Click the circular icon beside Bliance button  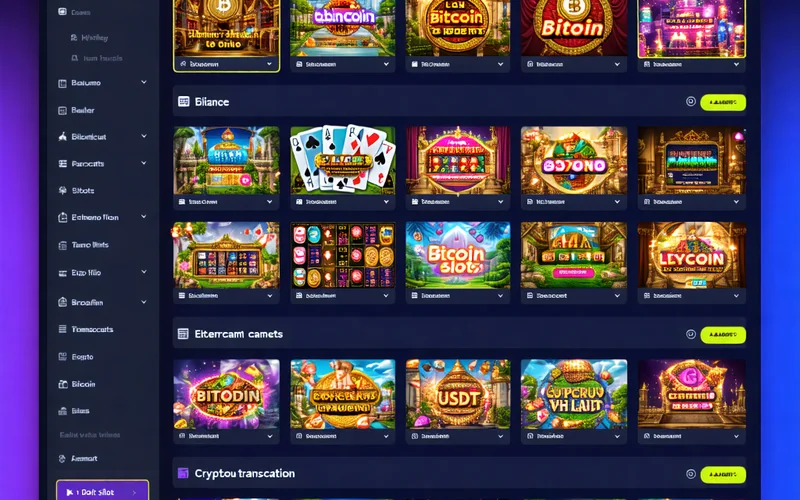[x=691, y=102]
